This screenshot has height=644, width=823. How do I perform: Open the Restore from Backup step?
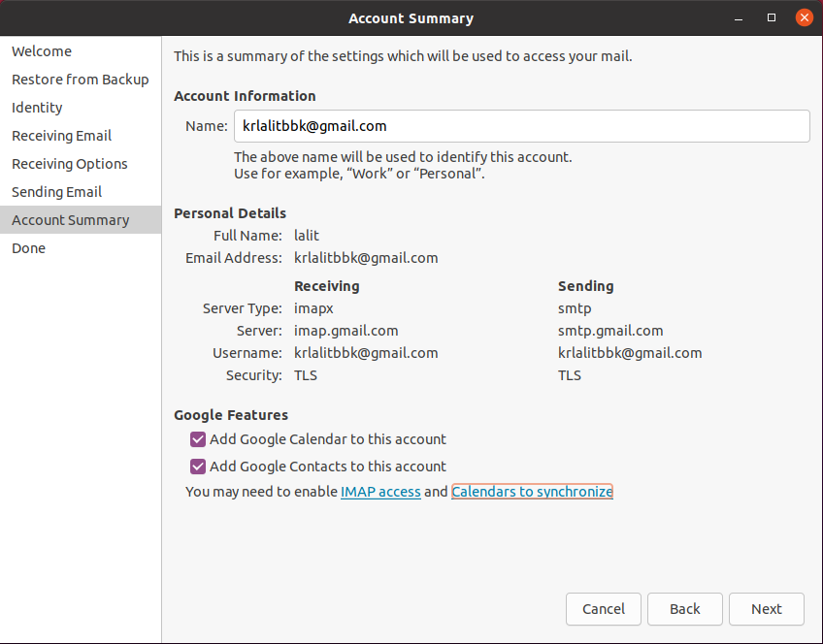point(80,79)
